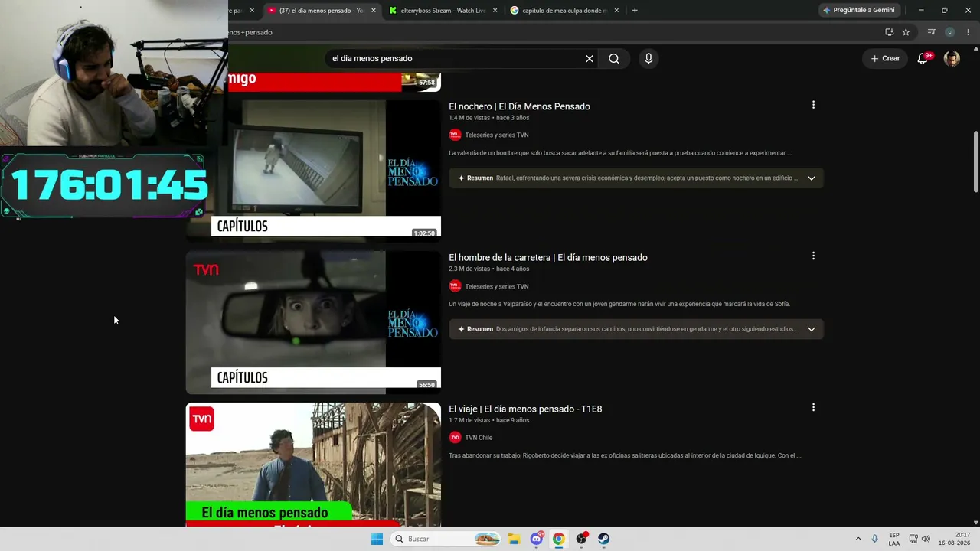Image resolution: width=980 pixels, height=551 pixels.
Task: Click the magnifying glass search button
Action: tap(614, 58)
